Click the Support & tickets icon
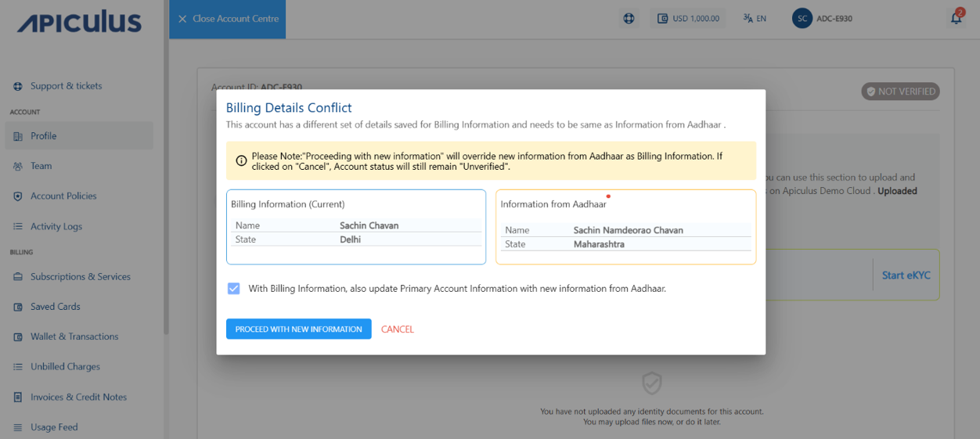Image resolution: width=980 pixels, height=439 pixels. tap(18, 86)
